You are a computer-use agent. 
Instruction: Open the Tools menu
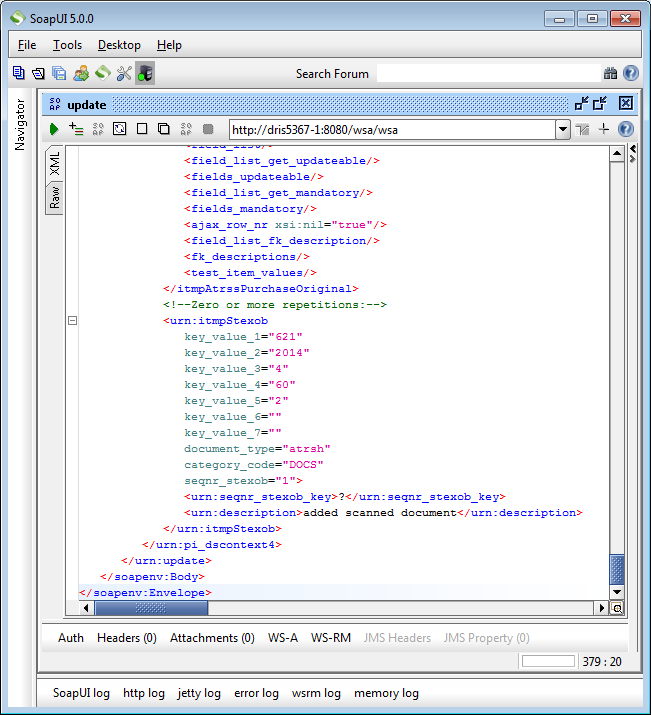pos(67,45)
